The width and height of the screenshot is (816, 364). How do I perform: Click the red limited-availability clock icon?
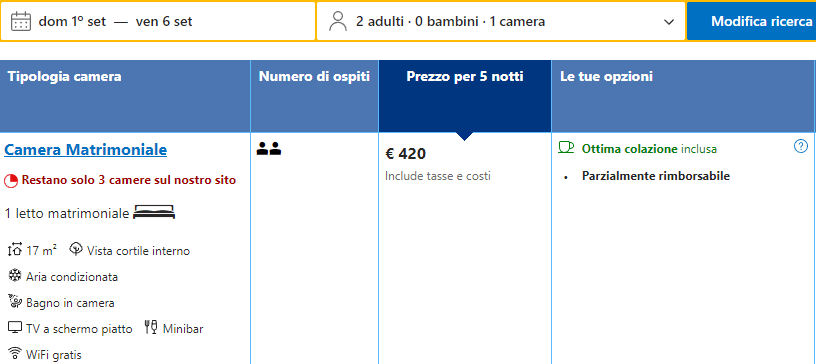(11, 181)
